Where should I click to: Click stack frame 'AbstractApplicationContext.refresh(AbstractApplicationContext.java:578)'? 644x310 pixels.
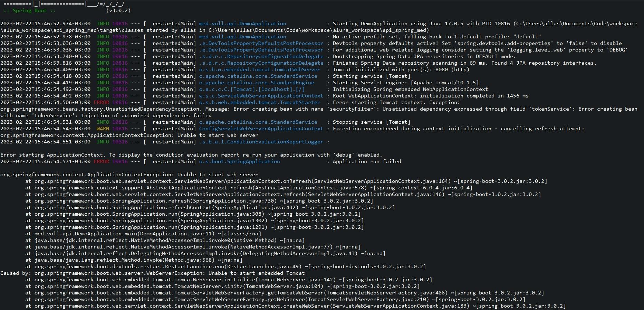(x=249, y=188)
